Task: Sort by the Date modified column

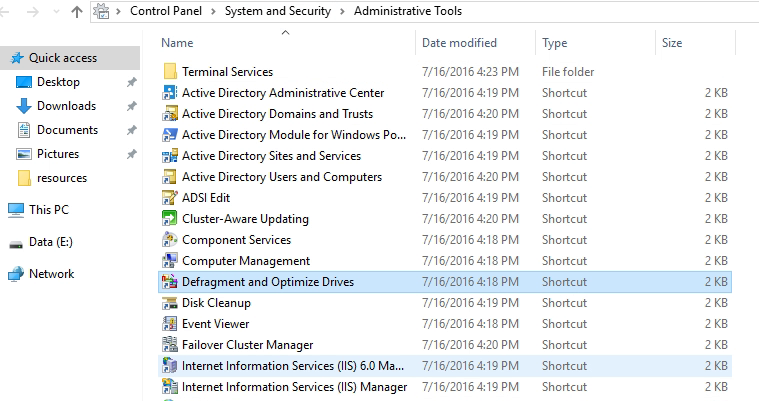Action: [x=459, y=43]
